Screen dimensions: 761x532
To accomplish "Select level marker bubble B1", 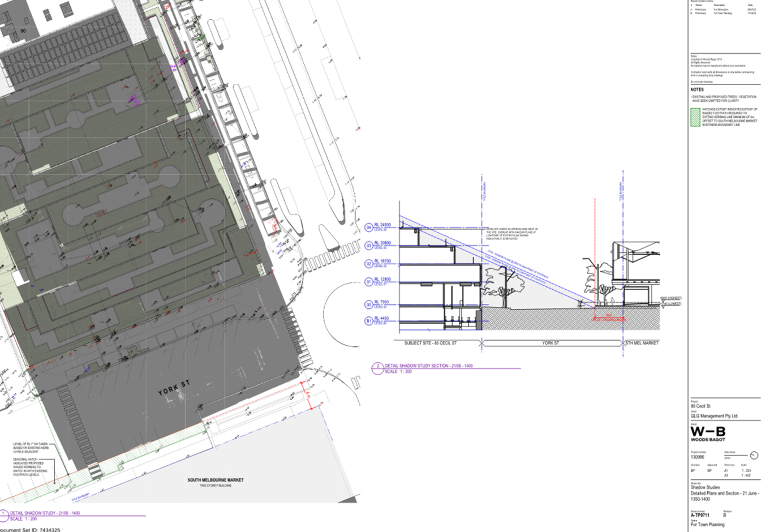I will click(x=369, y=321).
